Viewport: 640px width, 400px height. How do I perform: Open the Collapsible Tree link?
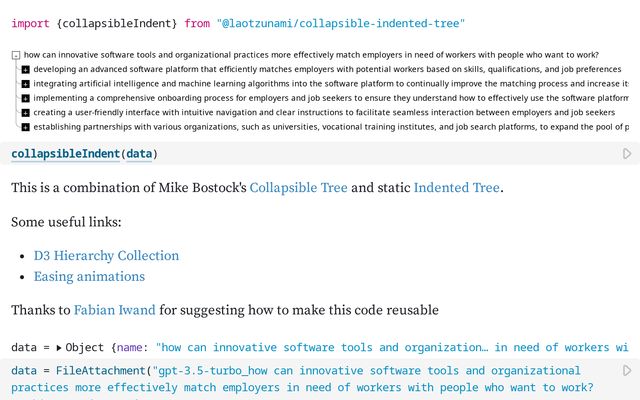(298, 188)
